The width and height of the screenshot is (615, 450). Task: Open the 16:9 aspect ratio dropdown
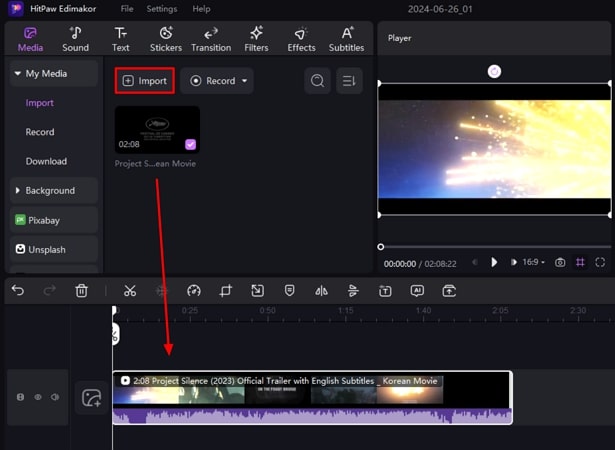tap(534, 262)
